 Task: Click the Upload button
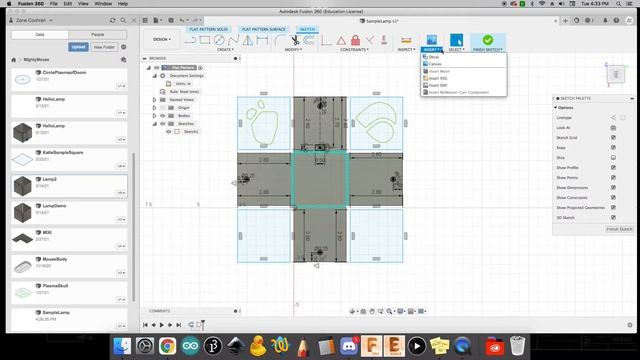(x=78, y=47)
